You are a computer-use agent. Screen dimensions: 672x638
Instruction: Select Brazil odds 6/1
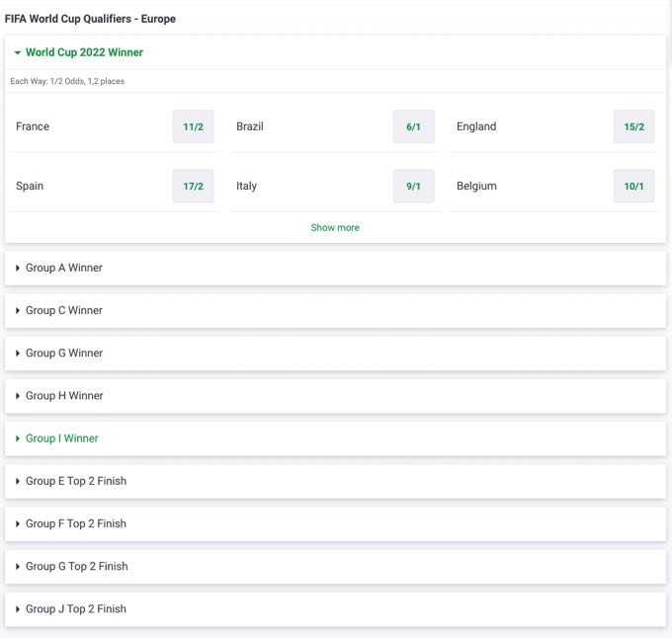point(413,126)
